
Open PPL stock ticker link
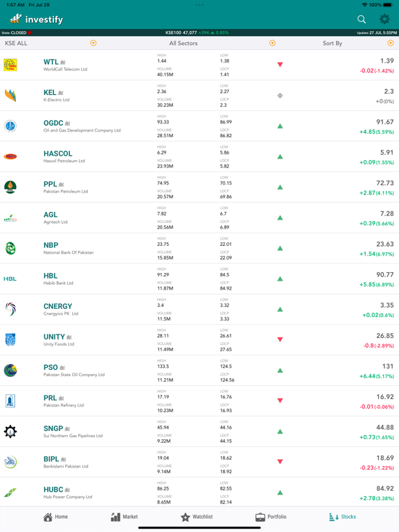(x=50, y=184)
